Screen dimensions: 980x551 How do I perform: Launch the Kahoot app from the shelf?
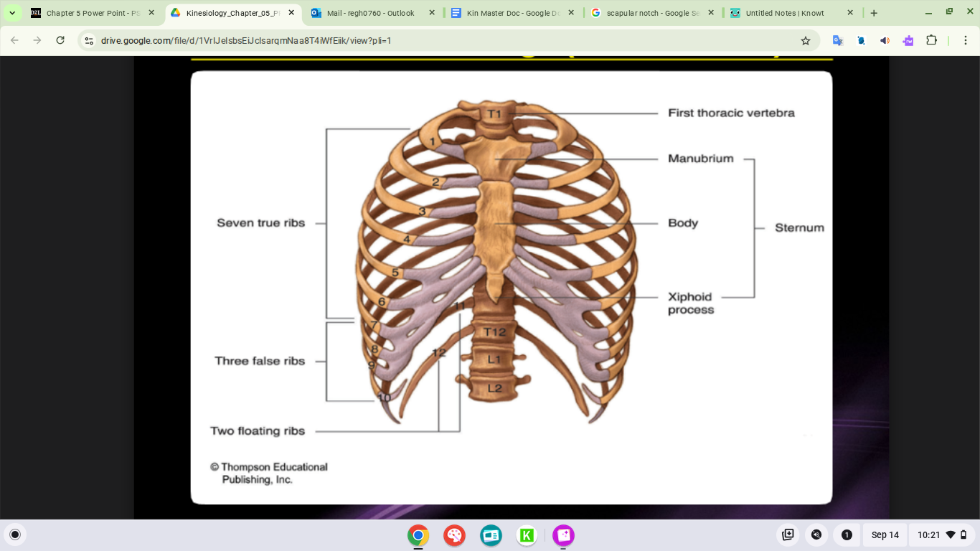(527, 535)
